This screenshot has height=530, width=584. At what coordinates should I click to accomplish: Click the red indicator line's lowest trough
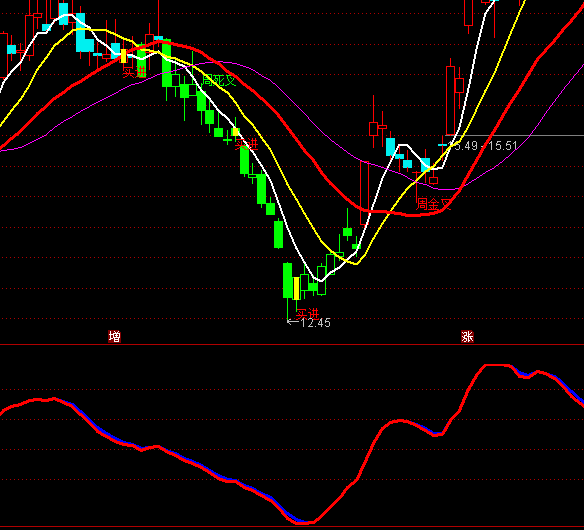pyautogui.click(x=305, y=522)
